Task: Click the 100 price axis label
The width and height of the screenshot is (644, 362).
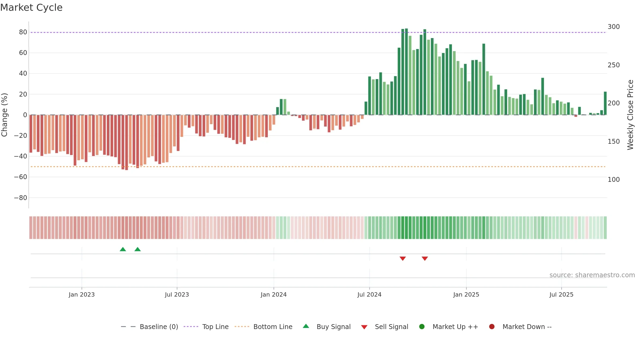Action: pos(614,180)
